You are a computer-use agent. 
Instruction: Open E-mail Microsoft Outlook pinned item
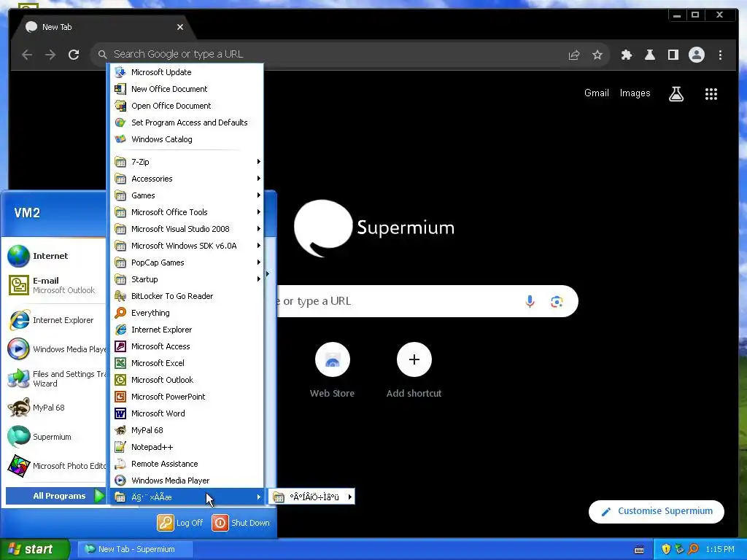pyautogui.click(x=55, y=285)
